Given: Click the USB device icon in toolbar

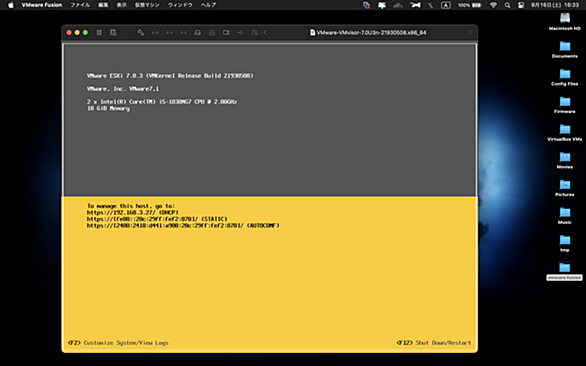Looking at the screenshot, I should pos(240,33).
